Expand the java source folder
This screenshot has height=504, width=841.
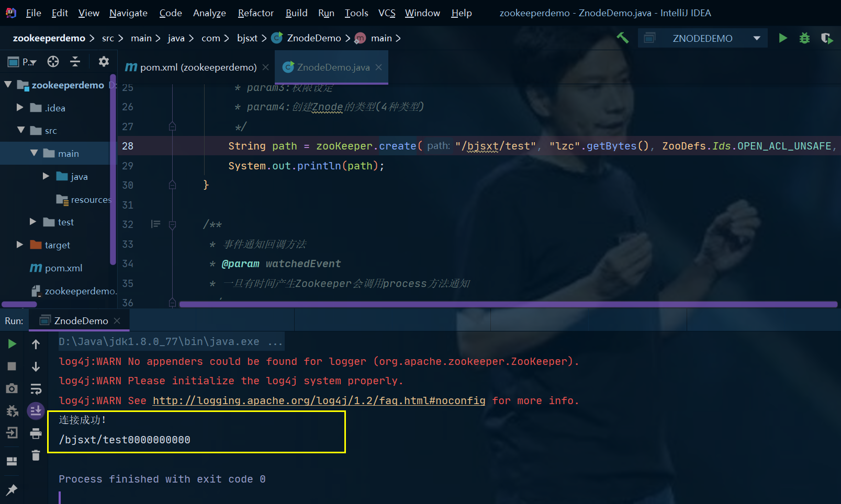(46, 176)
